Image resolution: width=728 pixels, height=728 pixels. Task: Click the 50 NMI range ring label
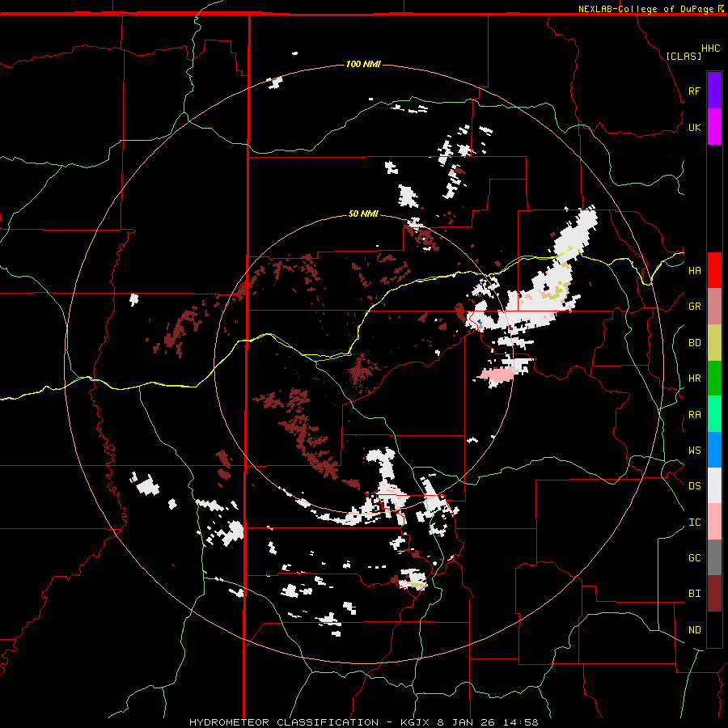coord(363,214)
